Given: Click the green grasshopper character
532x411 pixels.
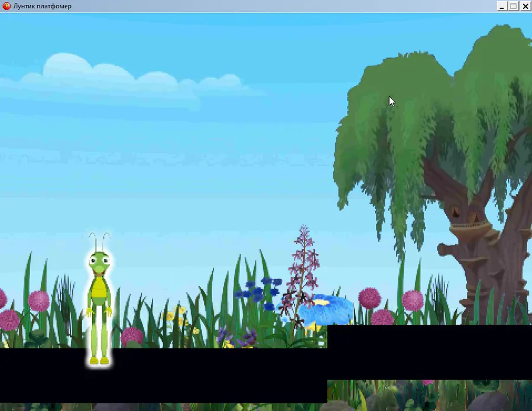Looking at the screenshot, I should pyautogui.click(x=99, y=299).
